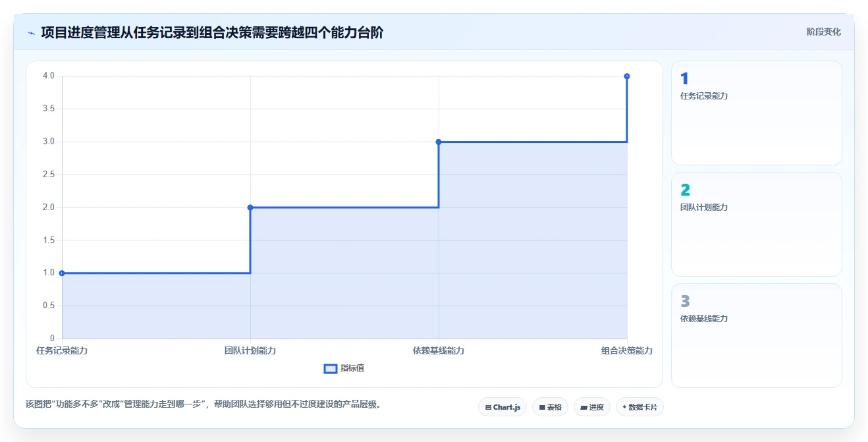The image size is (868, 442).
Task: Select the 进度 tag
Action: pos(592,407)
